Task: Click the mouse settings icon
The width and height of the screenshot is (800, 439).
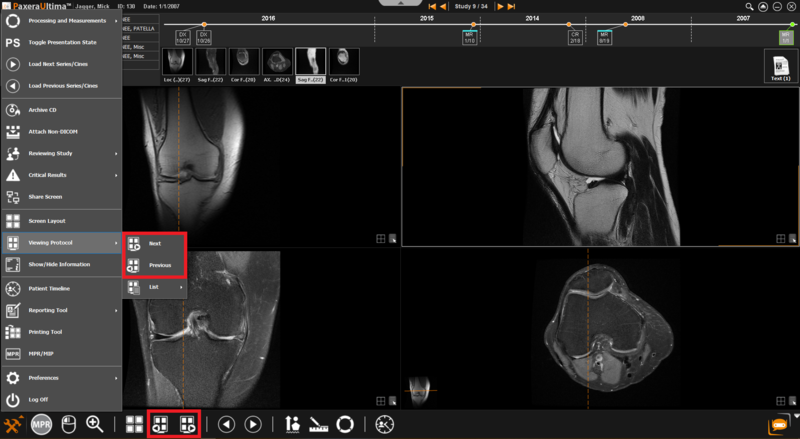Action: (x=69, y=424)
